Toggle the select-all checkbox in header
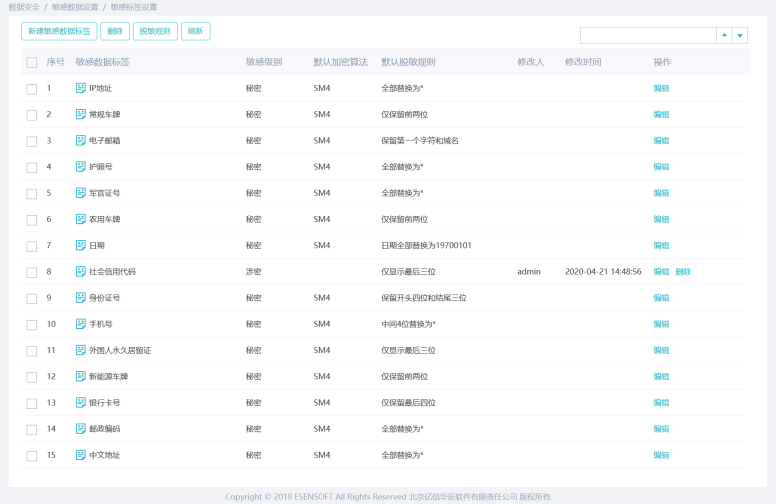 (32, 62)
